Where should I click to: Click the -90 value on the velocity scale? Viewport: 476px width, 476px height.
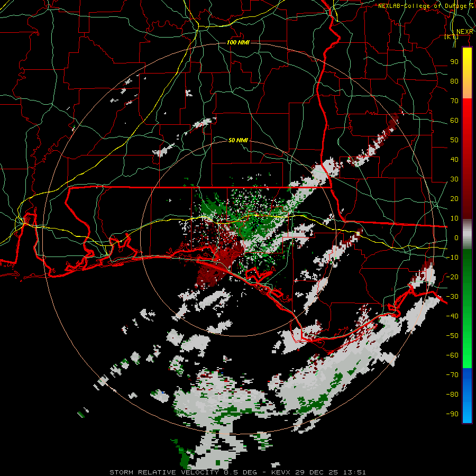click(452, 414)
